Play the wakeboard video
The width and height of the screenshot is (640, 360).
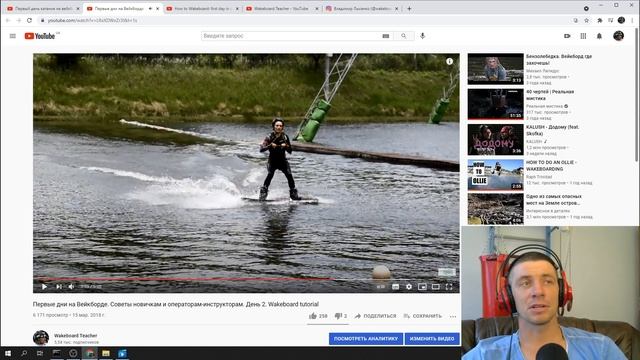pos(44,287)
